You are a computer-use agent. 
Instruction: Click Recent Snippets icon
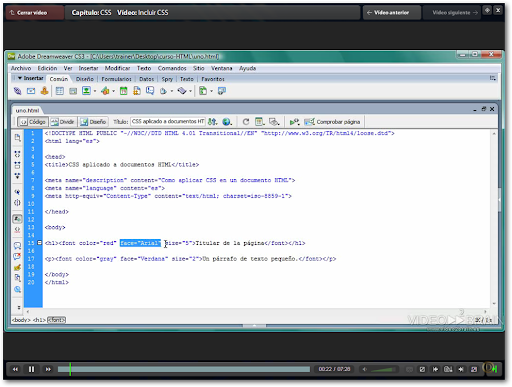pos(17,278)
